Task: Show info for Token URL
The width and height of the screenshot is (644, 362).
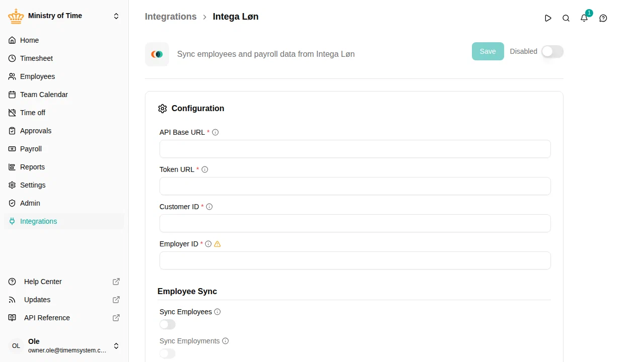Action: click(x=205, y=169)
